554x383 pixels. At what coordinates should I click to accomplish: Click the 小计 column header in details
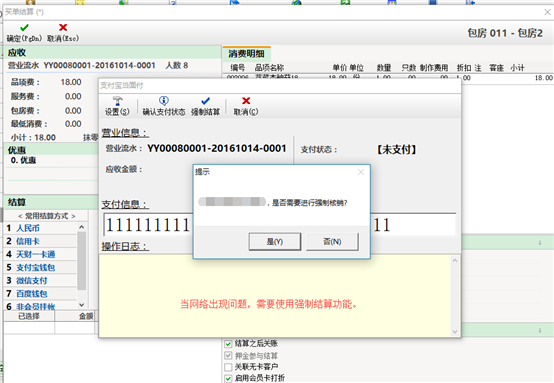pyautogui.click(x=517, y=67)
